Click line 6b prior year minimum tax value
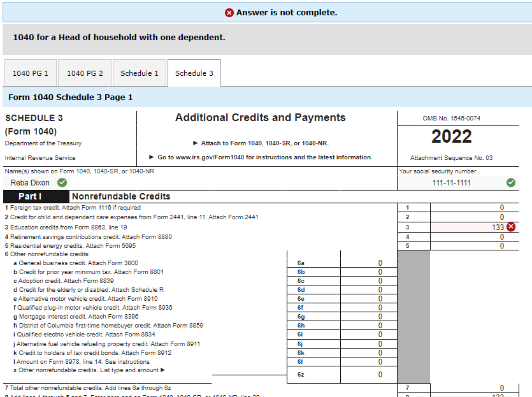The image size is (532, 397). point(369,272)
